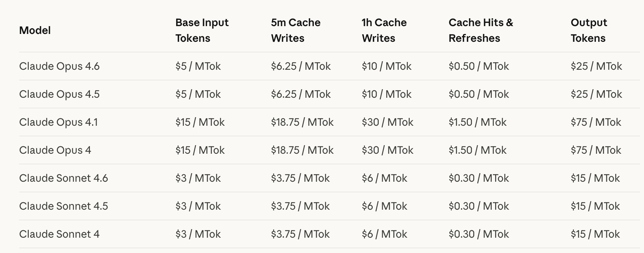
Task: Select Claude Opus 4.1 5m cache price $18.75
Action: click(x=302, y=122)
